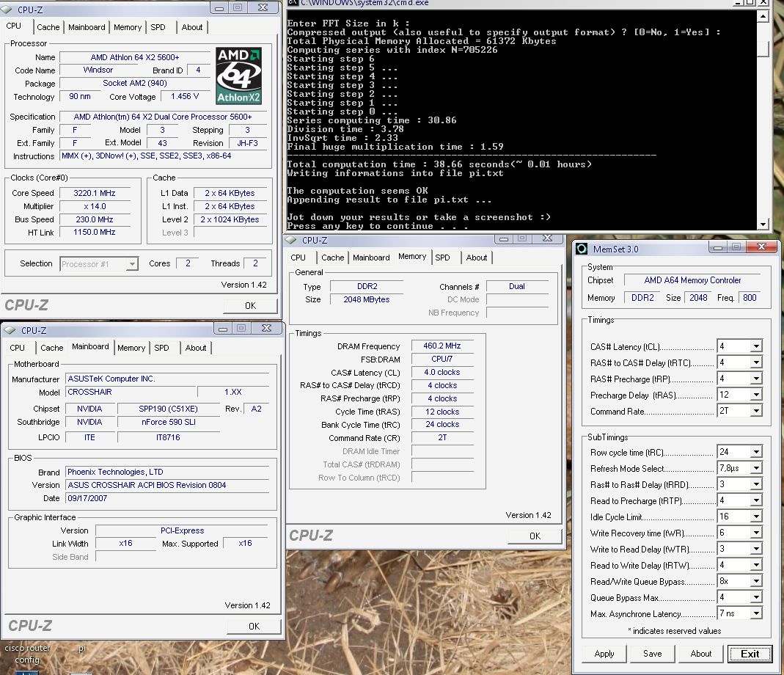
Task: Open SPD tab in Mainboard CPU-Z window
Action: point(161,348)
